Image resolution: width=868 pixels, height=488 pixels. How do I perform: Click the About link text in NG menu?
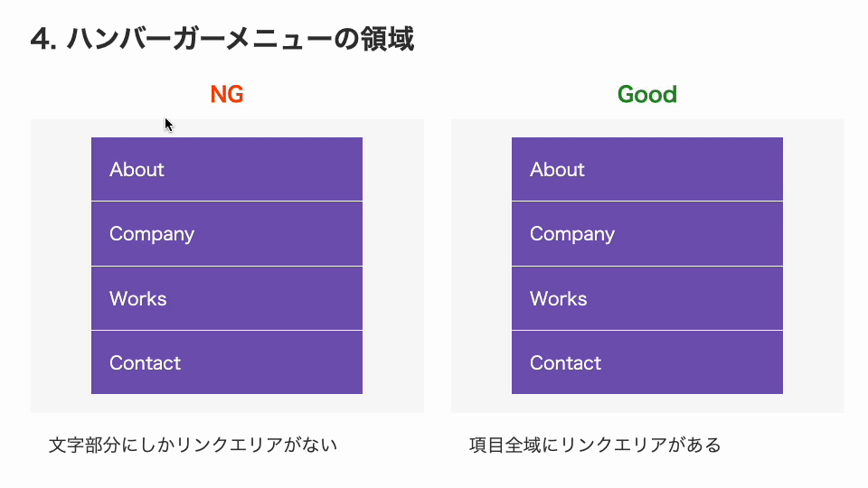coord(137,169)
